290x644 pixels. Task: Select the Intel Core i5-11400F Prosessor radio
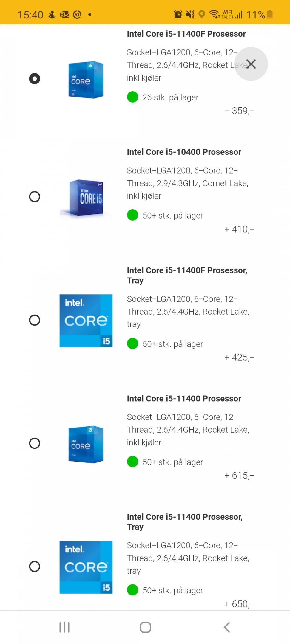pos(35,79)
